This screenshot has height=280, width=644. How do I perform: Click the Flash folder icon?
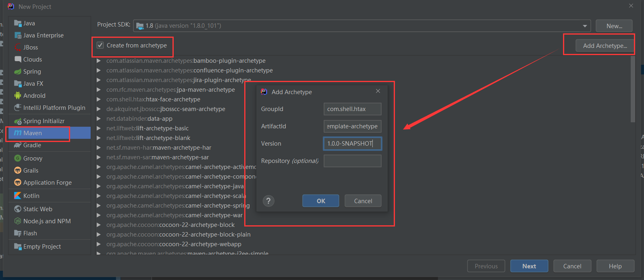coord(18,233)
